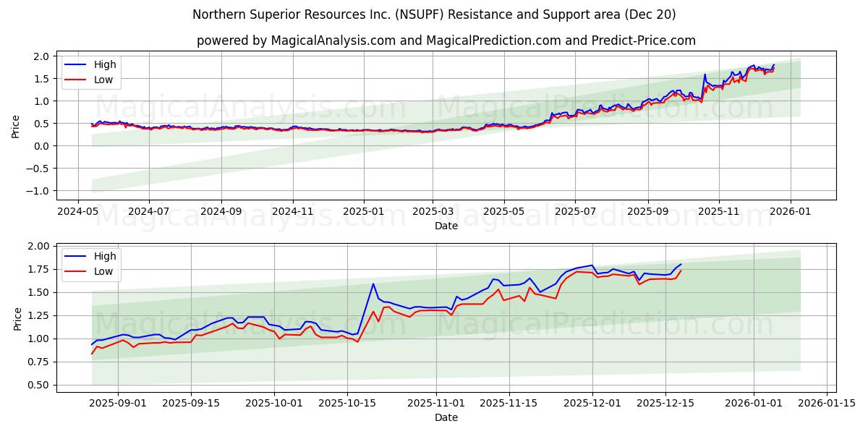Click the 2024-05 date tick label

click(x=77, y=213)
